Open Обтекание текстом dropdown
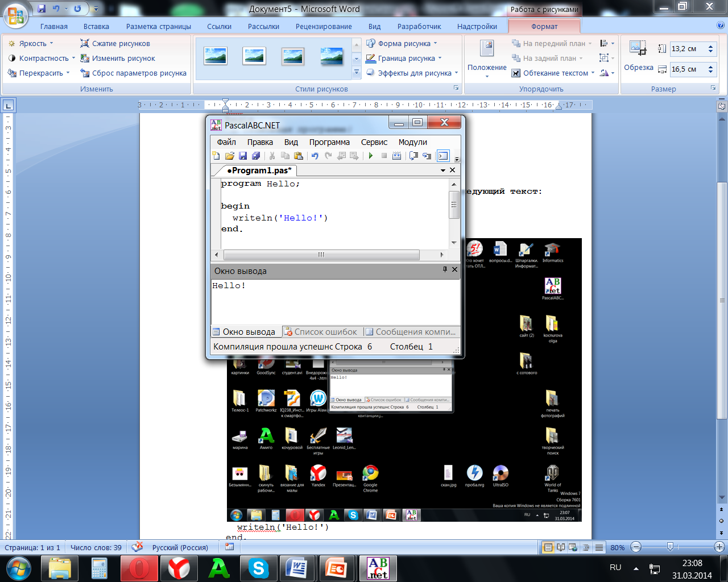Viewport: 728px width, 582px height. pyautogui.click(x=553, y=73)
